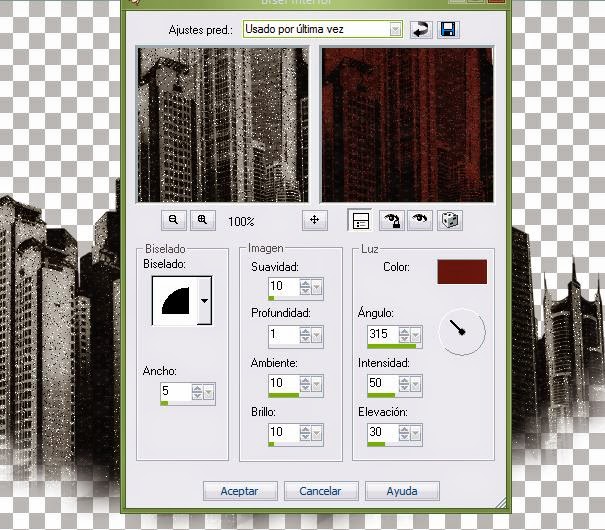This screenshot has width=605, height=530.
Task: Click the Elevación value field showing 30
Action: [383, 432]
